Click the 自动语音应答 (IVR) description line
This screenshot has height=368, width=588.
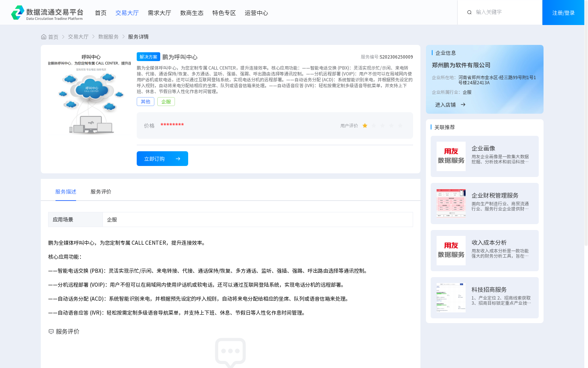(x=178, y=313)
